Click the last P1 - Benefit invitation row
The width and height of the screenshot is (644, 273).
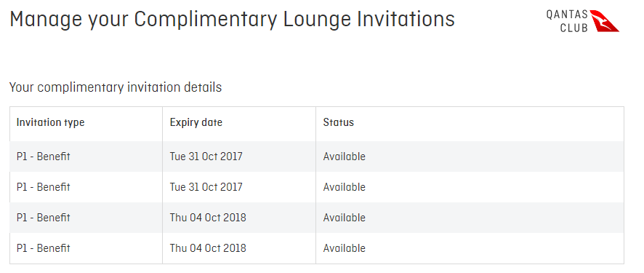317,248
